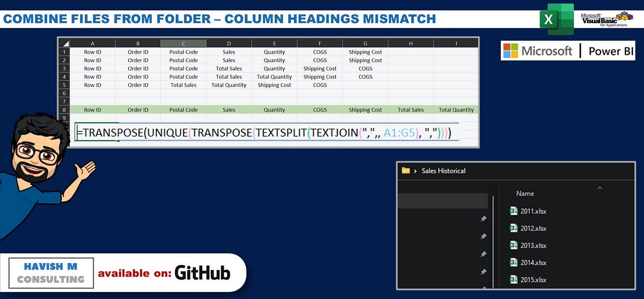Select the file 2013.xlsx
644x299 pixels.
[533, 245]
